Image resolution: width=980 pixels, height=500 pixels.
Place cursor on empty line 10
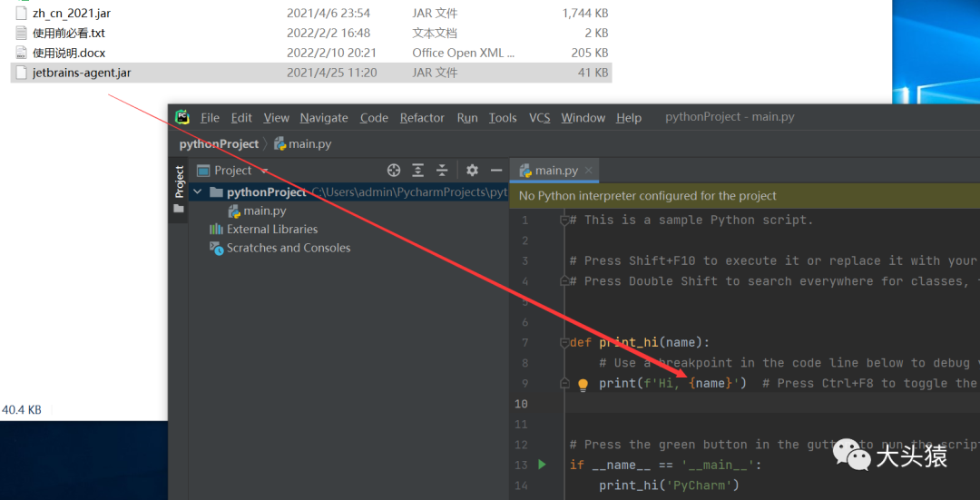[772, 404]
